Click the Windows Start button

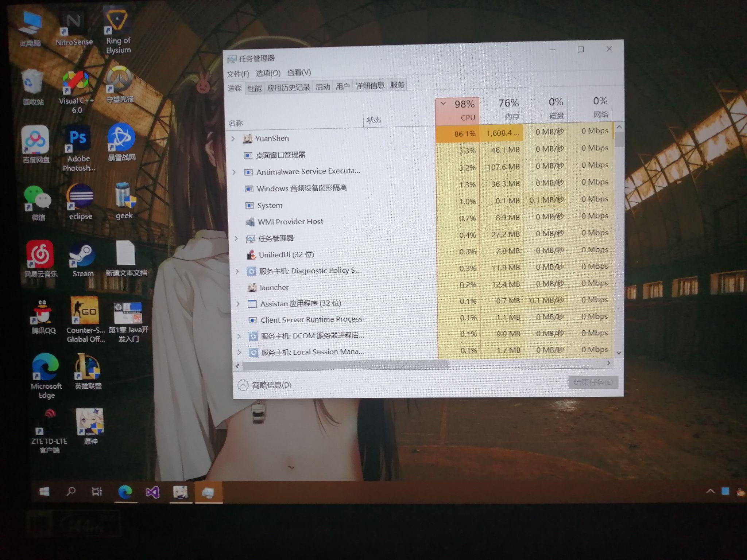[x=44, y=492]
